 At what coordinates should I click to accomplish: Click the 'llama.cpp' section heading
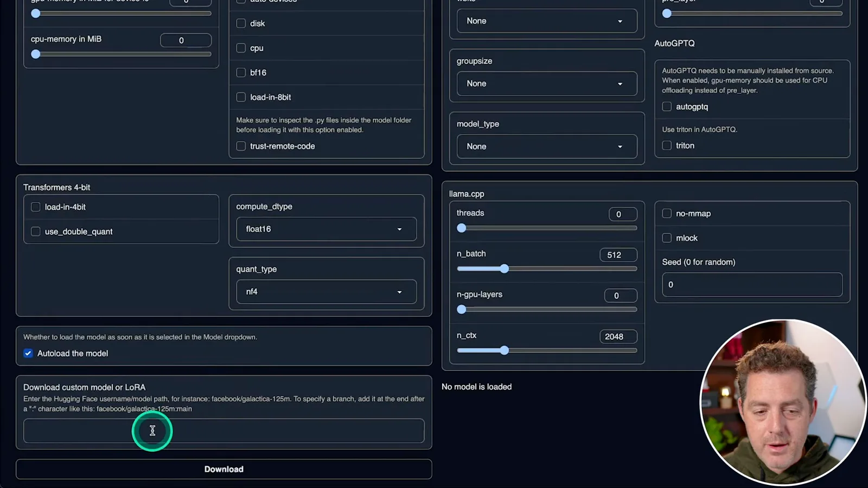click(467, 194)
